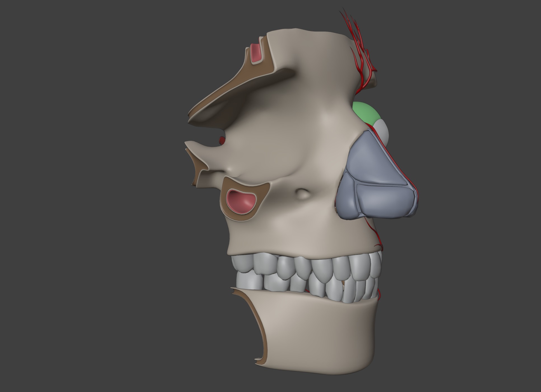Select the upper row of teeth
The height and width of the screenshot is (392, 541).
306,267
